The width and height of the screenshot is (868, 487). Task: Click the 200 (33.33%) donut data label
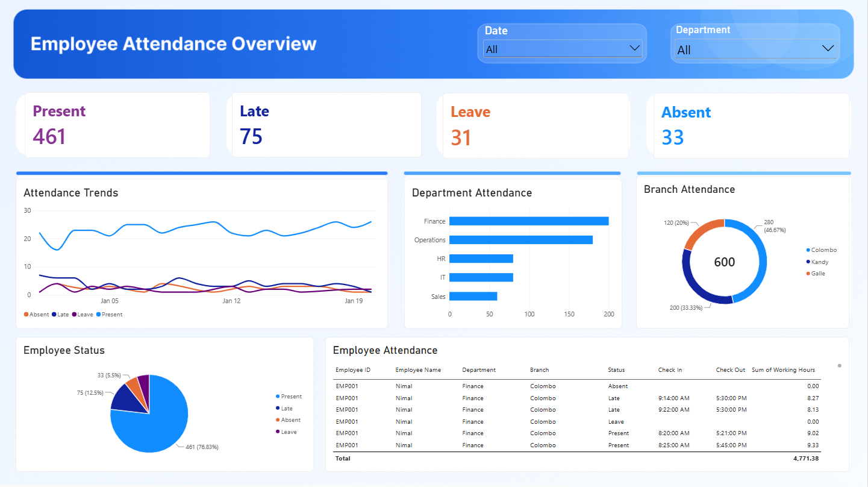click(x=686, y=308)
